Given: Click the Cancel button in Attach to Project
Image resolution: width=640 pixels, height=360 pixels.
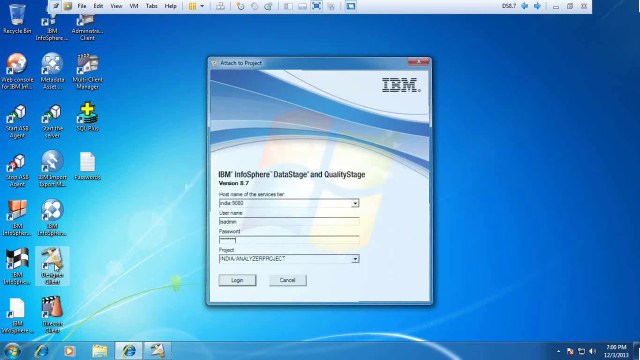Looking at the screenshot, I should click(x=287, y=280).
